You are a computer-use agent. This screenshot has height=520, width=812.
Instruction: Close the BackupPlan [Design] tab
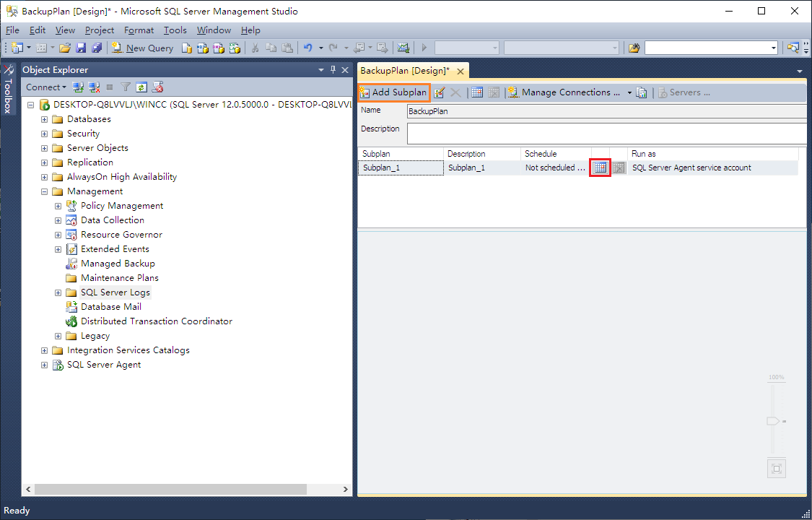click(x=460, y=71)
